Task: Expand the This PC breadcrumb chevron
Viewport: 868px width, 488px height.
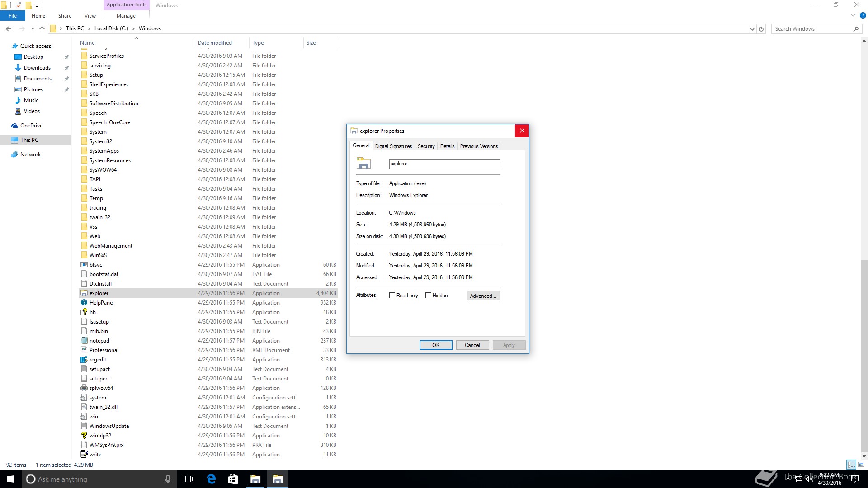Action: [89, 28]
